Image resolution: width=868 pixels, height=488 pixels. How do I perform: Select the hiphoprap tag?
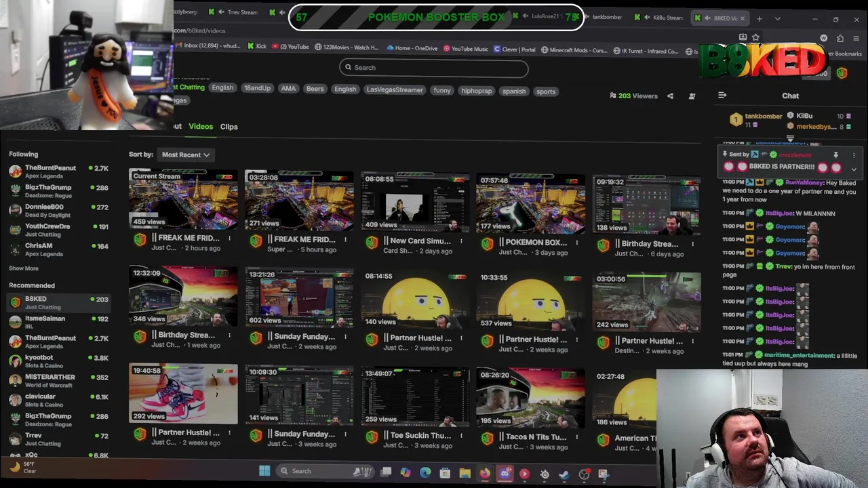(x=476, y=91)
